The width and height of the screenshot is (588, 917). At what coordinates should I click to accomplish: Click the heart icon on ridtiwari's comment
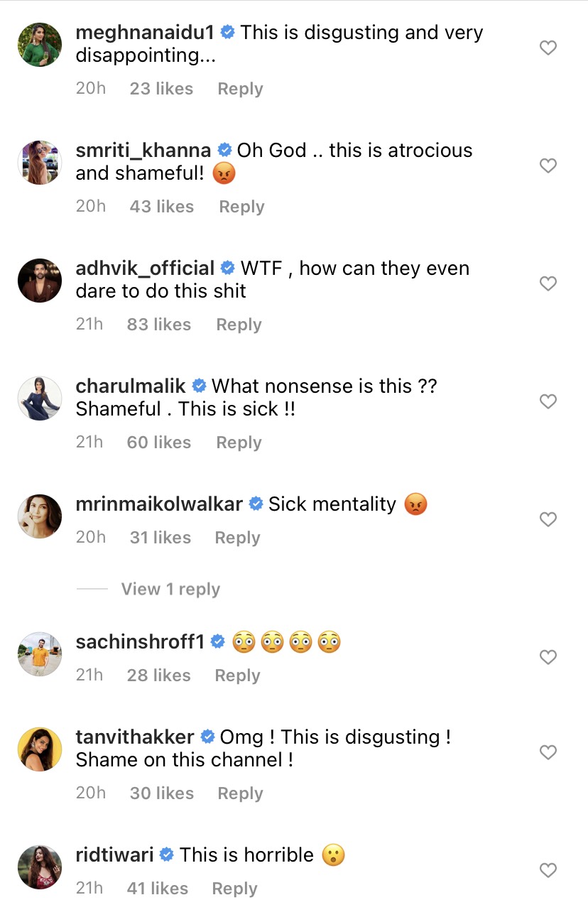coord(548,870)
